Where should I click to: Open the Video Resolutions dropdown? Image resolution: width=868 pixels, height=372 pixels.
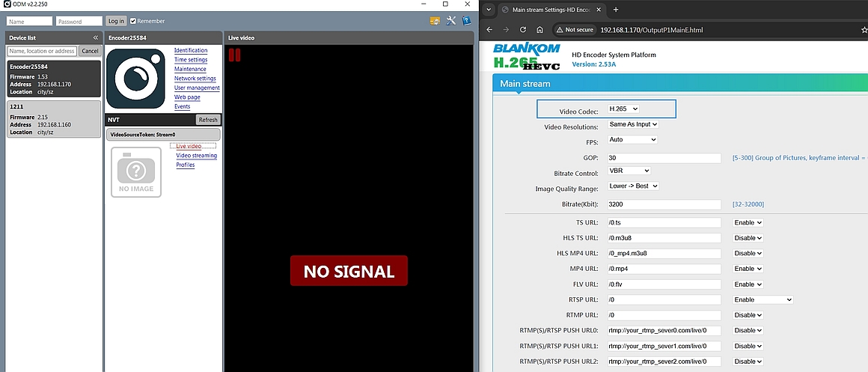[x=633, y=124]
